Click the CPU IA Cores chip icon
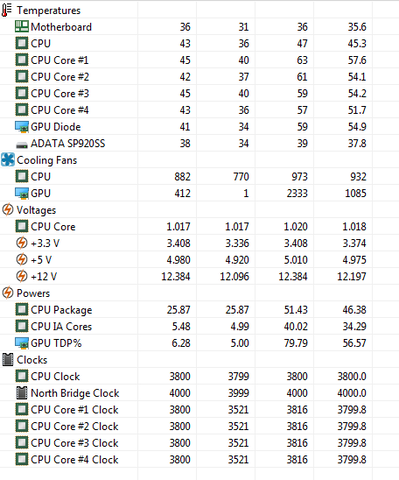The image size is (399, 480). pos(22,326)
